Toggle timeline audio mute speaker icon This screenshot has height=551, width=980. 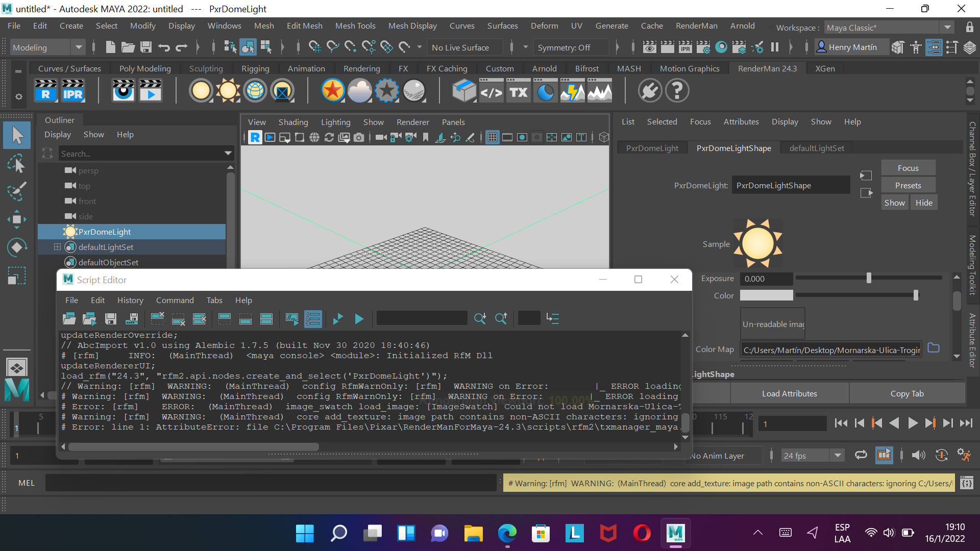pyautogui.click(x=918, y=455)
